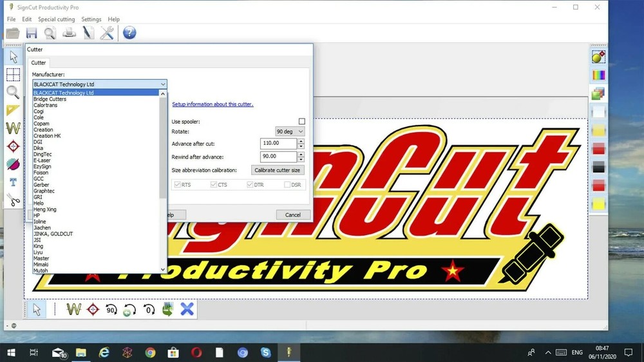Open Google Chrome from taskbar
Screen dimensions: 644x362
150,352
